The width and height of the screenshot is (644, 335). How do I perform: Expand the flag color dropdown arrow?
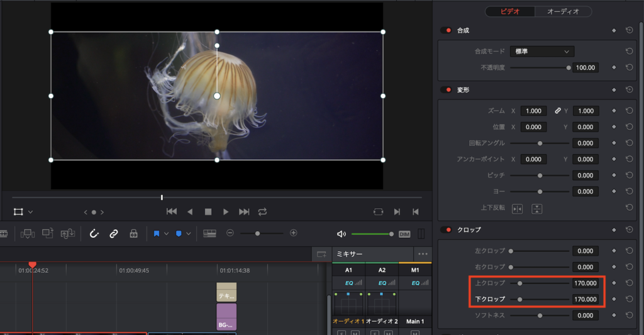click(x=167, y=234)
